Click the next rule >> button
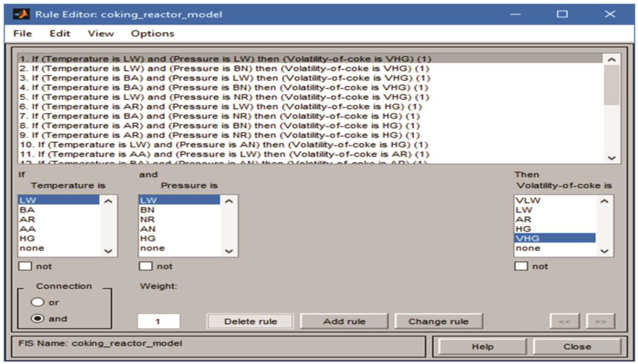The image size is (638, 364). click(x=600, y=321)
